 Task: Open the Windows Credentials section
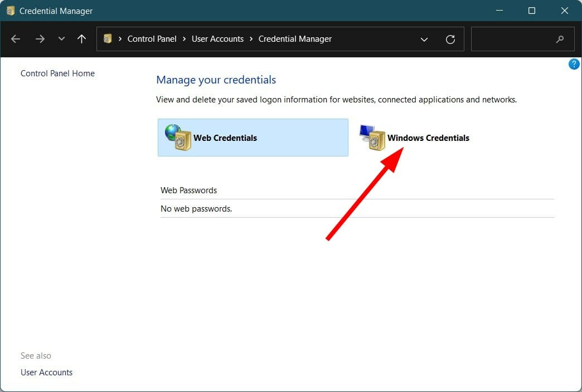[429, 138]
